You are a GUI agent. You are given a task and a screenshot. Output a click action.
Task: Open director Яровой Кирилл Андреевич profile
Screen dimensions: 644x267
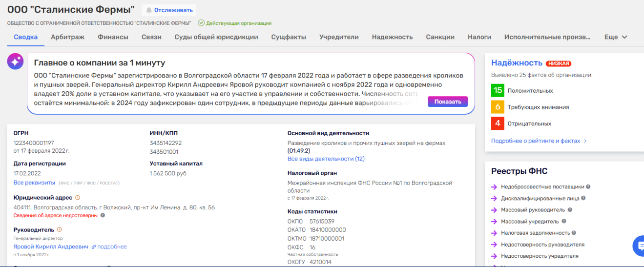51,247
